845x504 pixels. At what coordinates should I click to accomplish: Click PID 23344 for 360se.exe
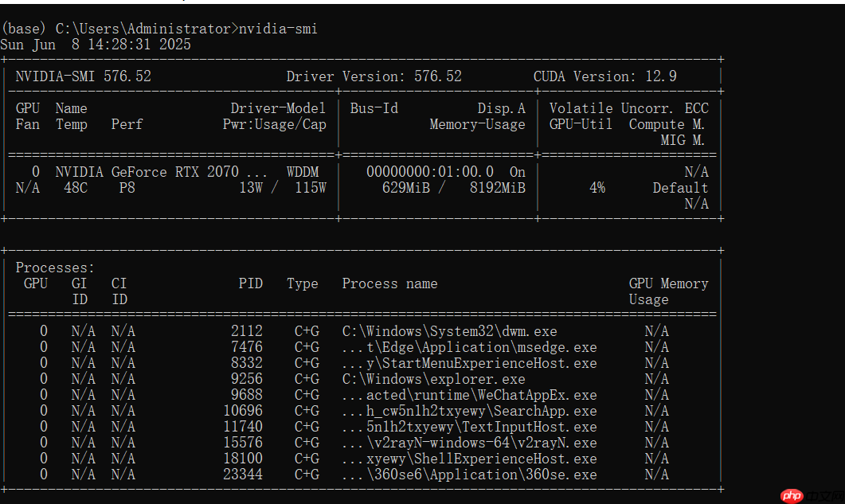(x=243, y=475)
